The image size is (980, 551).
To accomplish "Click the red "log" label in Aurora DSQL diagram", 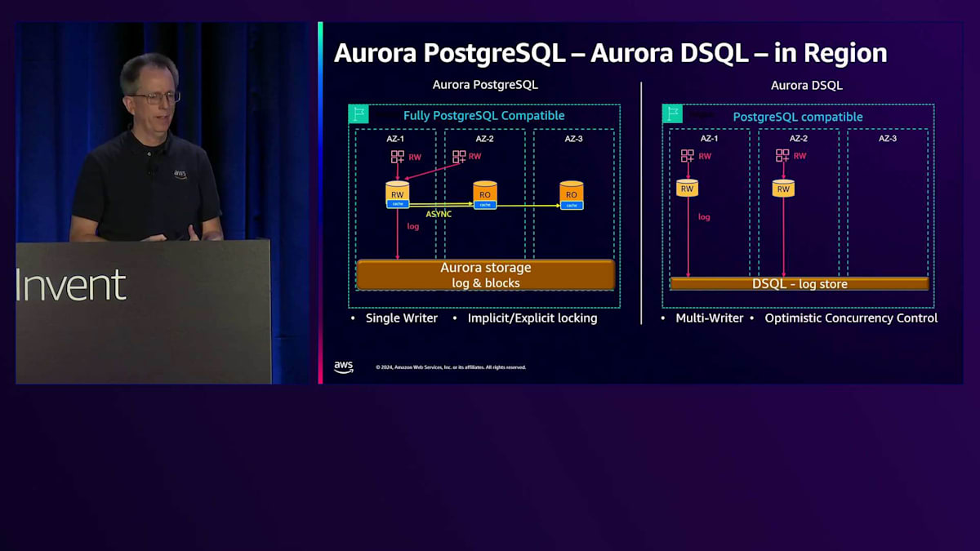I will click(x=704, y=217).
